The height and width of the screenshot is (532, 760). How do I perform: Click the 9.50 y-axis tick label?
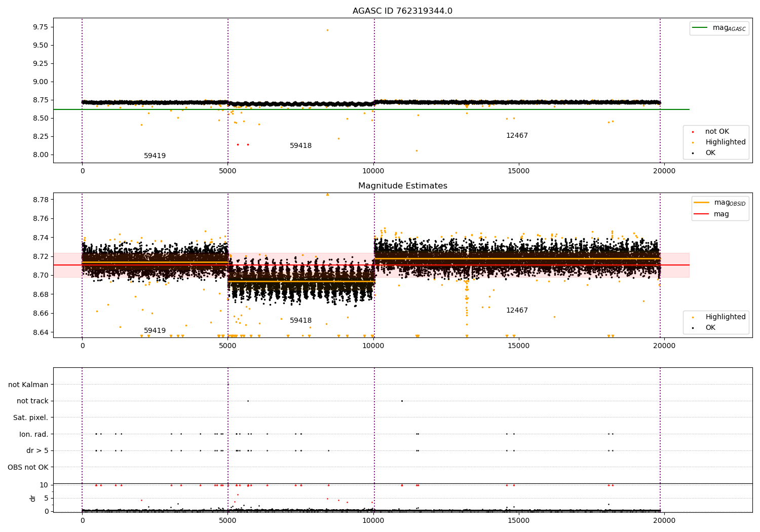click(40, 45)
